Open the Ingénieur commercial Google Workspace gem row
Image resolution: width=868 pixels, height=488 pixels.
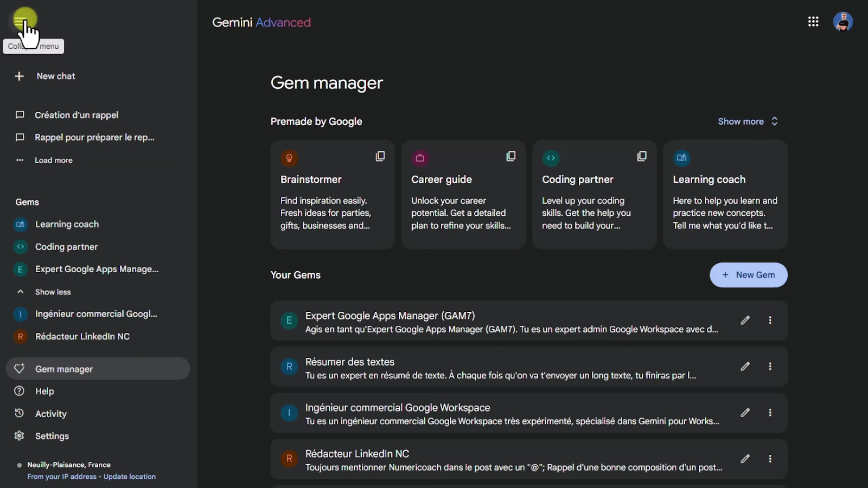click(529, 413)
